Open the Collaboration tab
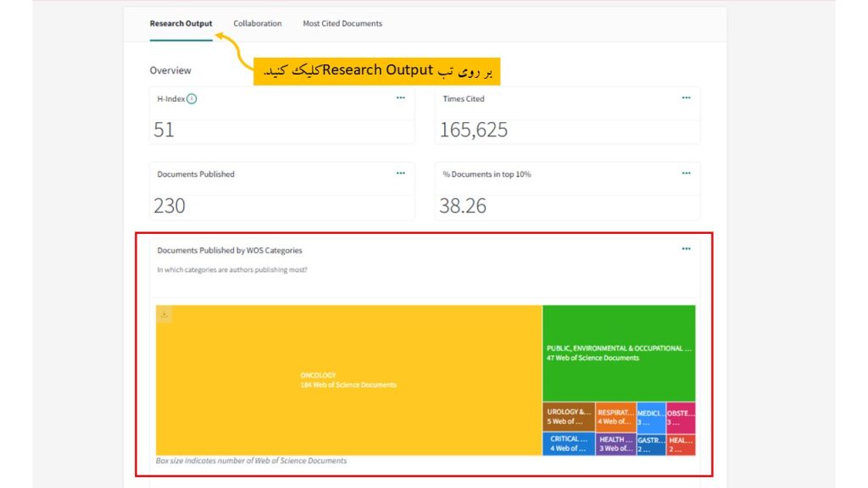 (x=257, y=24)
